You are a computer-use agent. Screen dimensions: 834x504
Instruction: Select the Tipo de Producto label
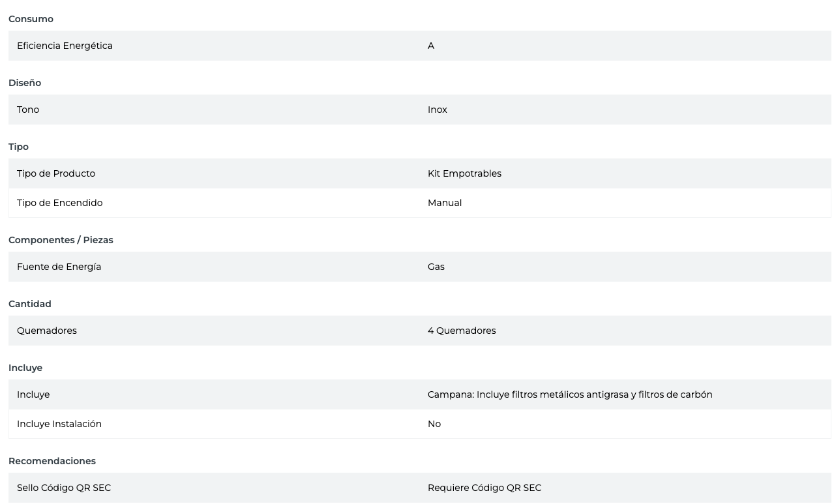click(x=56, y=173)
